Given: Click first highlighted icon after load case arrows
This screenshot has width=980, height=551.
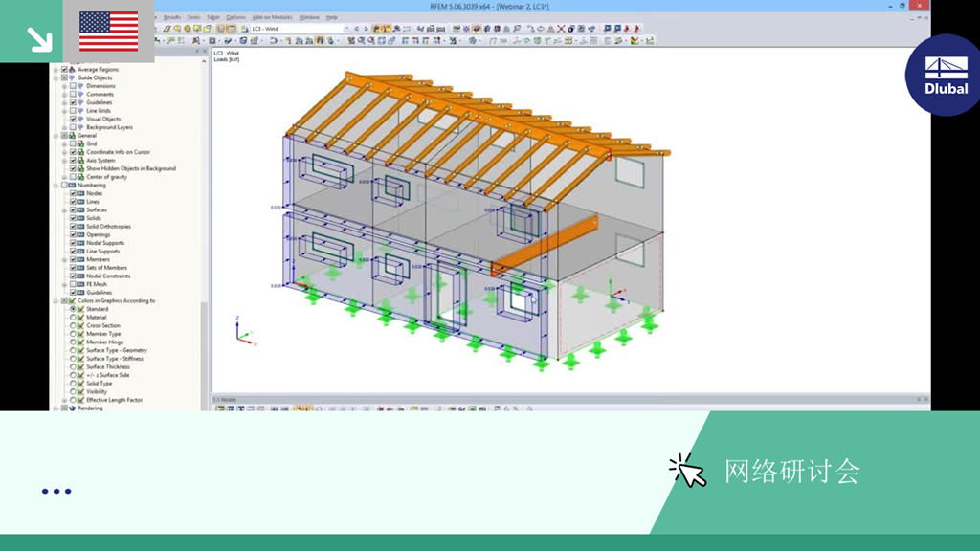Looking at the screenshot, I should coord(376,29).
